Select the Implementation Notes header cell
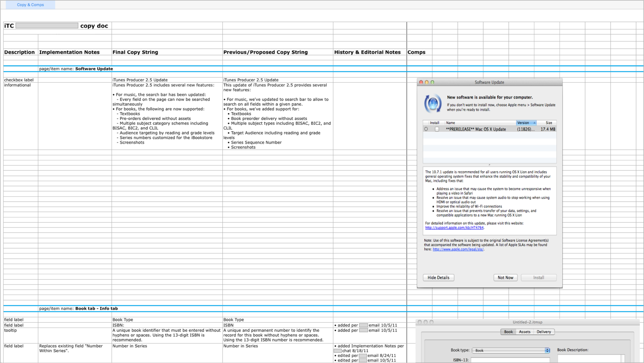644x363 pixels. [75, 52]
